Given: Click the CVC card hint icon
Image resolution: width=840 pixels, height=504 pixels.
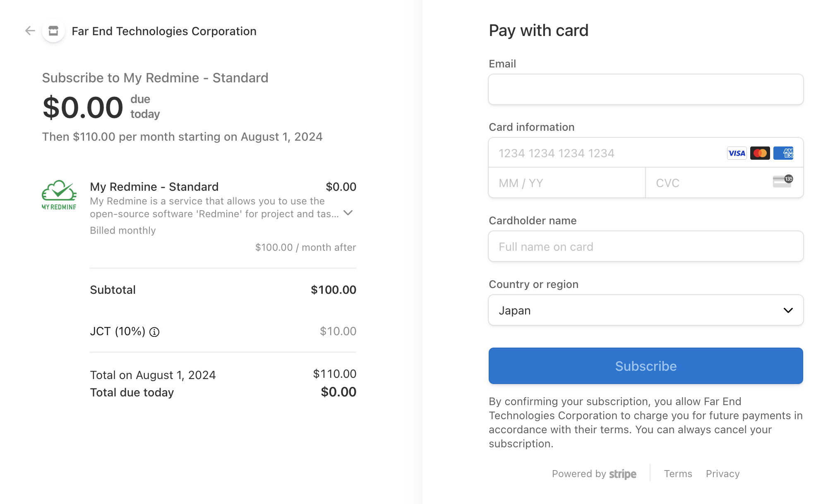Looking at the screenshot, I should pos(782,181).
